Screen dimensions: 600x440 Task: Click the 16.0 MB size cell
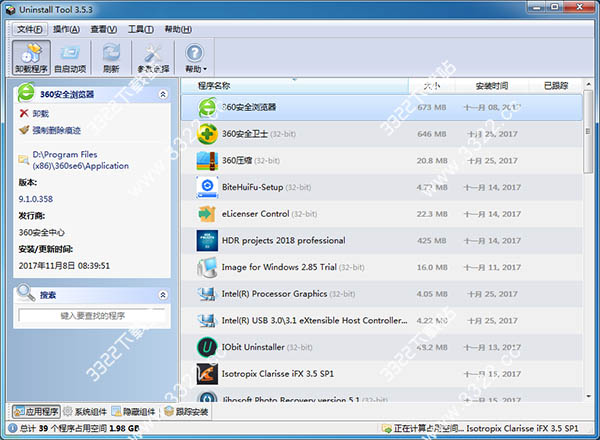[x=432, y=267]
